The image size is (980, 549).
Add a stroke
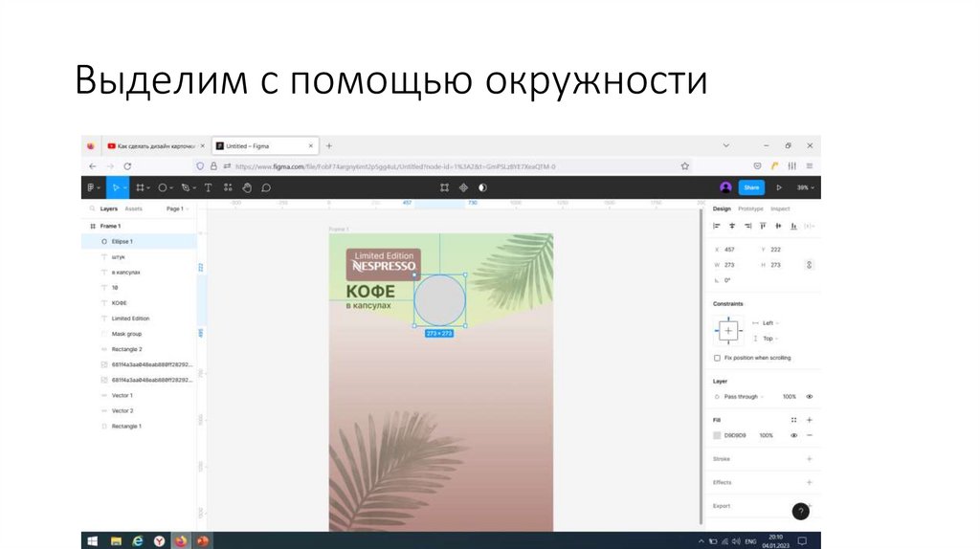point(810,459)
